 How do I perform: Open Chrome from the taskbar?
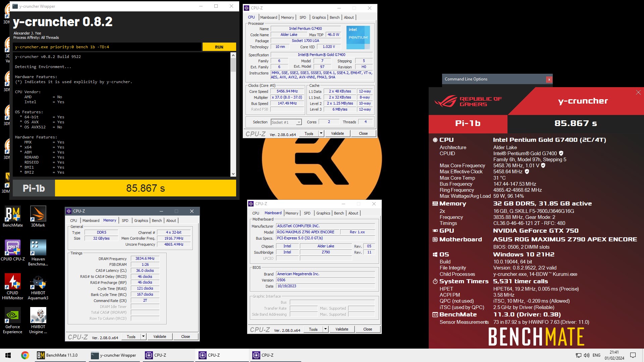(x=25, y=355)
